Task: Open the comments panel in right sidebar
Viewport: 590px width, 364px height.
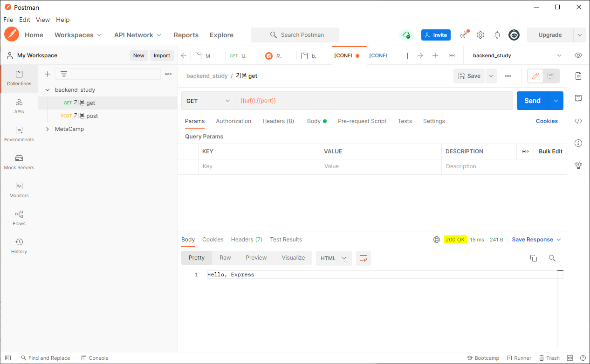Action: coord(578,98)
